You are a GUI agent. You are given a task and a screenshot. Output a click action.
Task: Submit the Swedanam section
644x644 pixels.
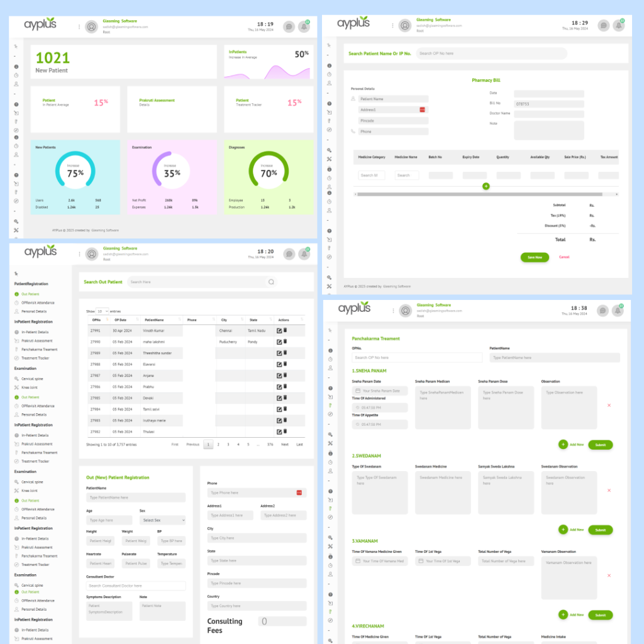point(600,530)
